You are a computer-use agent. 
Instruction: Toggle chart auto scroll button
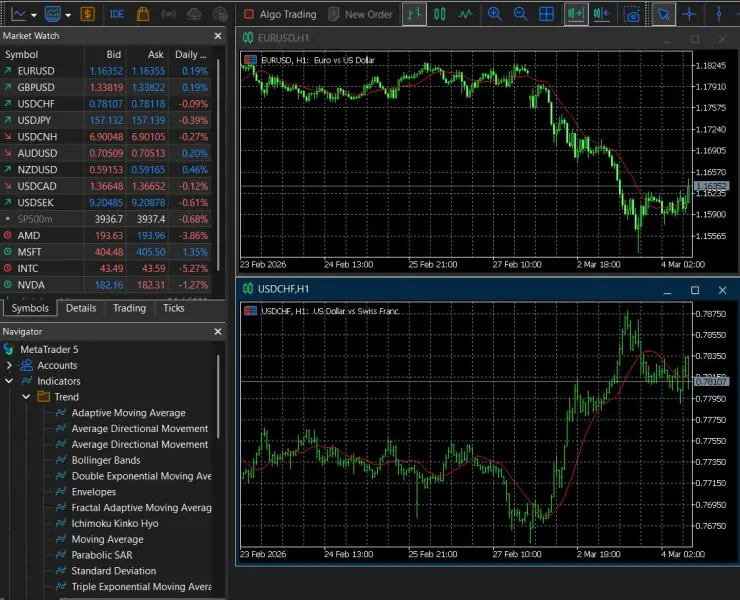[x=574, y=15]
